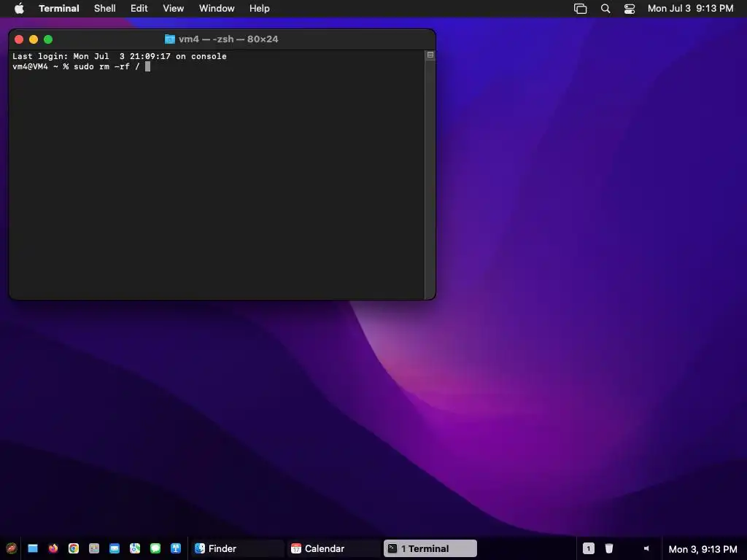Click the taskbar clock reading Mon 3, 9:13 PM

pos(703,549)
